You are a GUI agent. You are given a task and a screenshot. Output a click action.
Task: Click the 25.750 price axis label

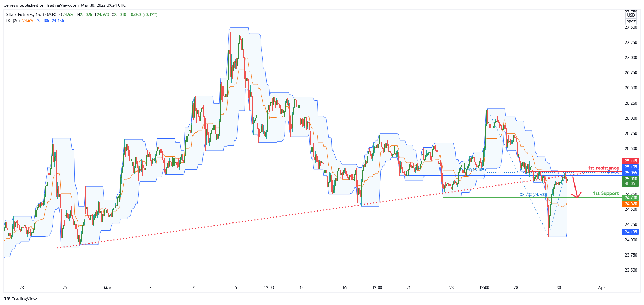(x=631, y=134)
